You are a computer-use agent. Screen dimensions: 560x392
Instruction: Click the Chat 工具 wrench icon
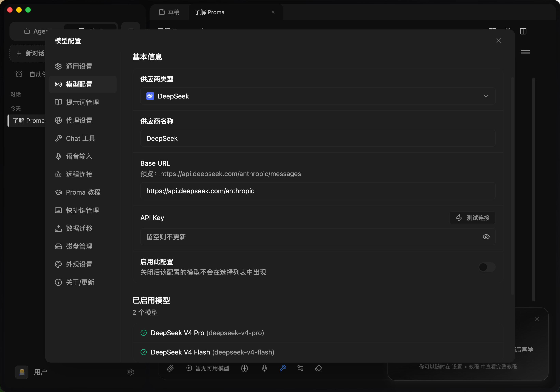58,138
